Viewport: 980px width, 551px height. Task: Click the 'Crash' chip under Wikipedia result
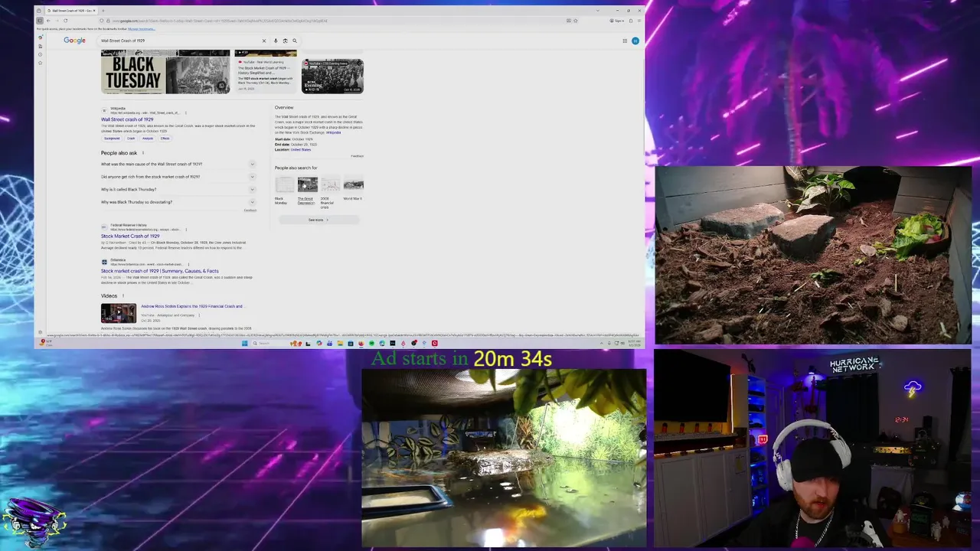pos(131,139)
